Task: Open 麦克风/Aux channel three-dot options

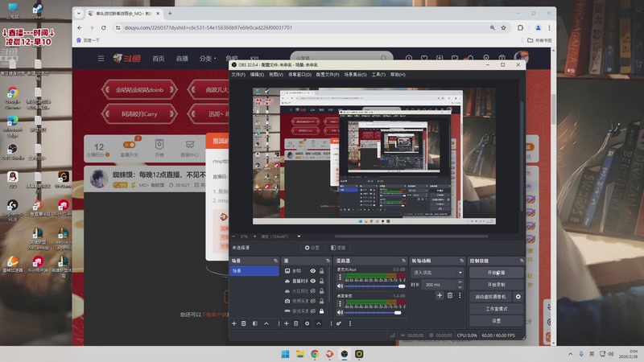Action: (340, 278)
